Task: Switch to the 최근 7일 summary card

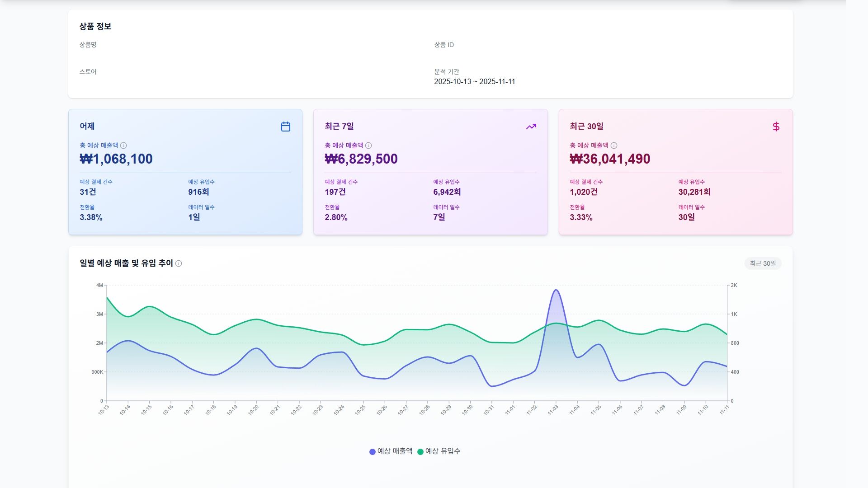Action: click(x=429, y=172)
